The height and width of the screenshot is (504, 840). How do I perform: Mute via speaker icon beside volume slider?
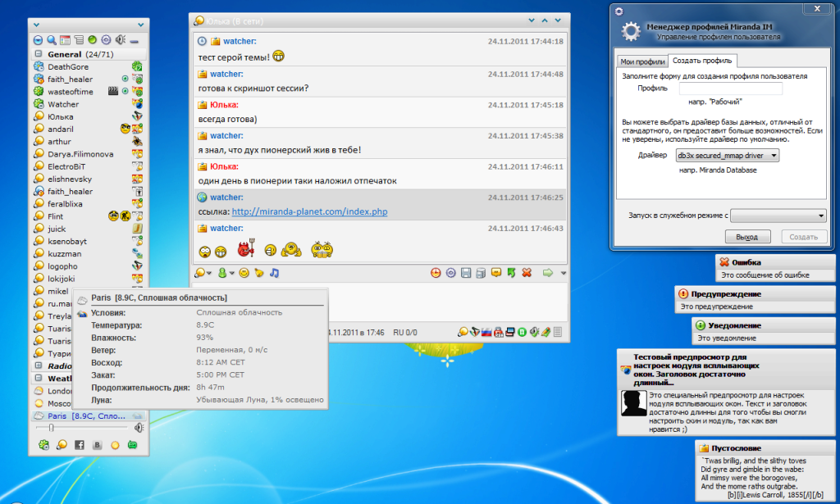[x=139, y=428]
